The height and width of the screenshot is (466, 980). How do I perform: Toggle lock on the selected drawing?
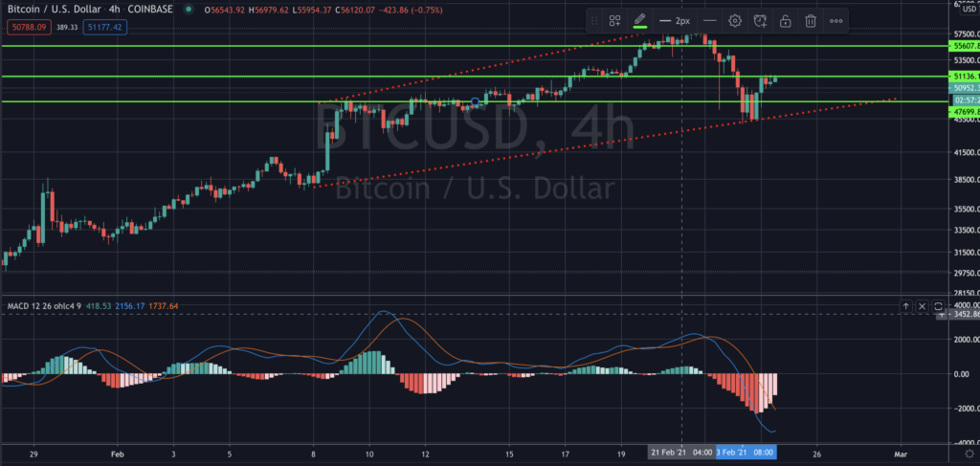point(785,21)
